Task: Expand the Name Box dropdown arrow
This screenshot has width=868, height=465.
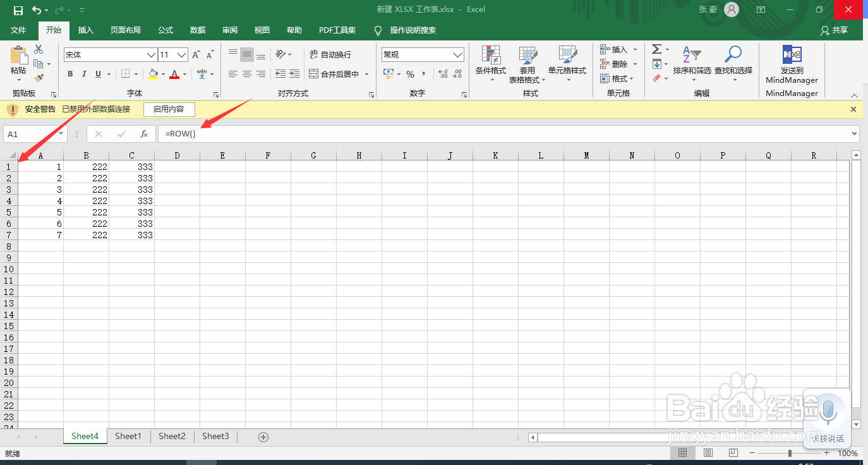Action: [x=61, y=134]
